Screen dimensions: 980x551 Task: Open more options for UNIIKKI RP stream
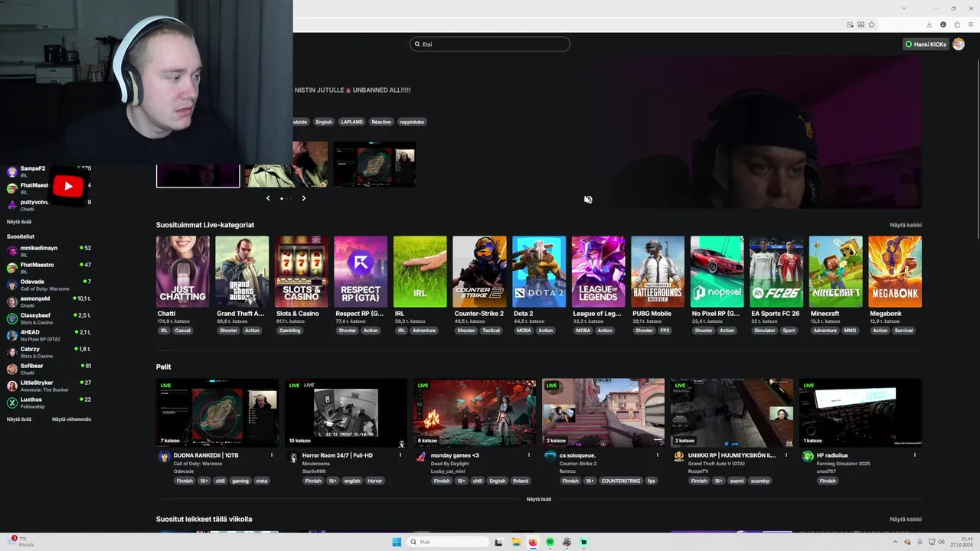[x=786, y=455]
